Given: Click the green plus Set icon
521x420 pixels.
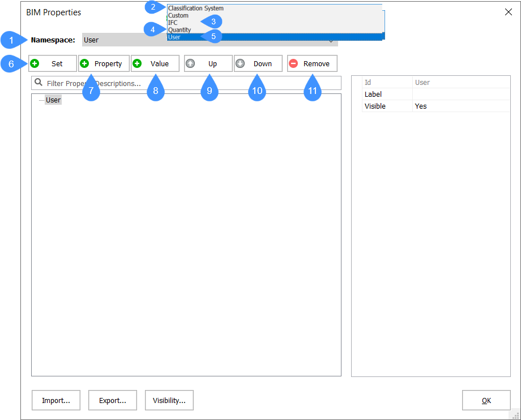Looking at the screenshot, I should [x=35, y=63].
